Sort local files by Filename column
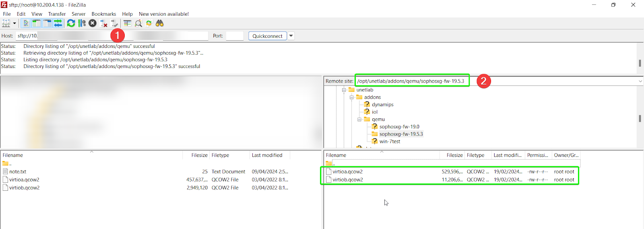Image resolution: width=644 pixels, height=229 pixels. pos(91,155)
